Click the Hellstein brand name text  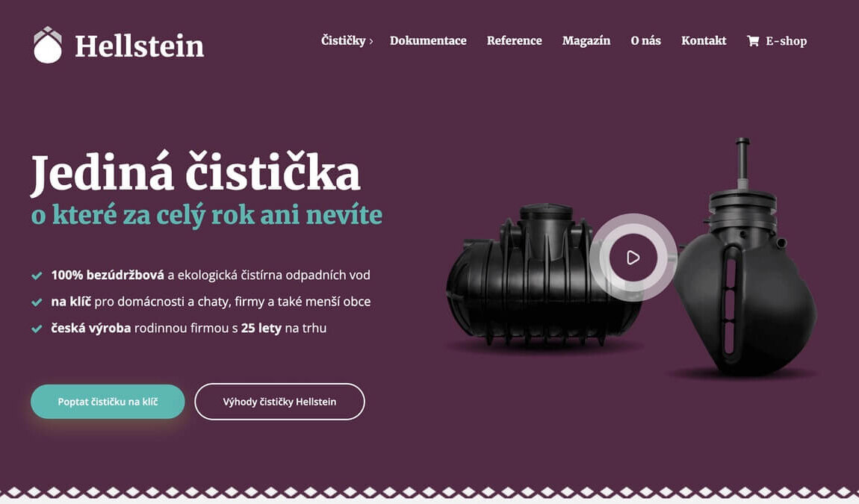coord(139,46)
